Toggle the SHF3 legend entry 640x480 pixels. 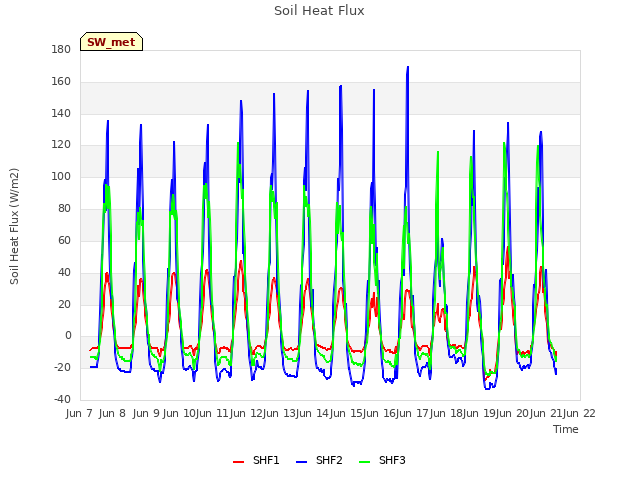click(382, 460)
